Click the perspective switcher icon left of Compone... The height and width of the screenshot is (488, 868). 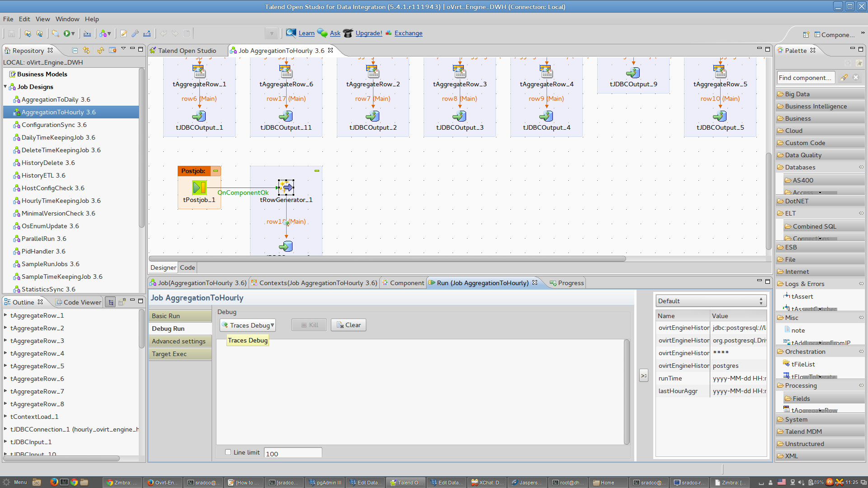coord(806,35)
